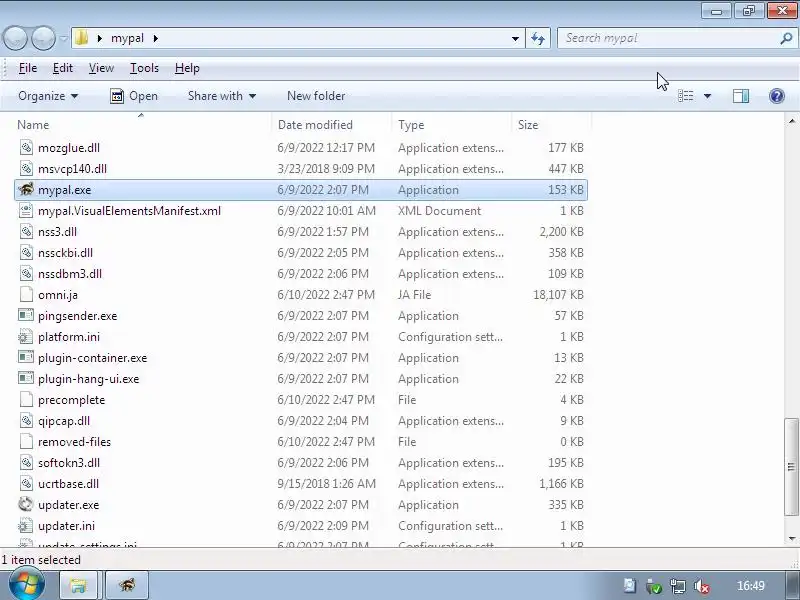Click the nss3.dll file icon
This screenshot has width=800, height=600.
pyautogui.click(x=26, y=231)
